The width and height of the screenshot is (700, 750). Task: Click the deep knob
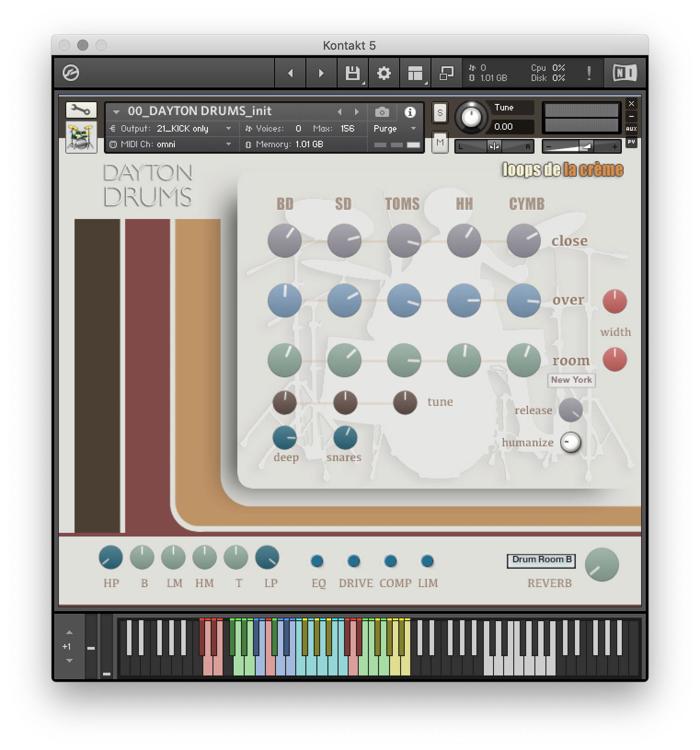[285, 438]
